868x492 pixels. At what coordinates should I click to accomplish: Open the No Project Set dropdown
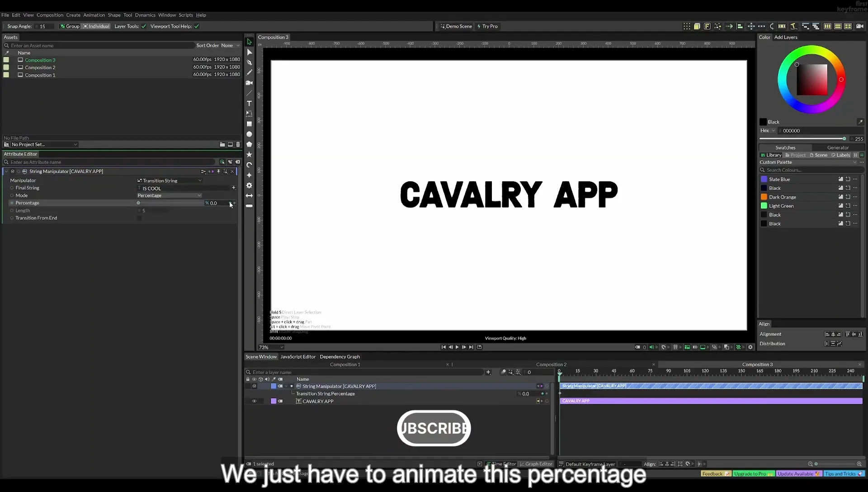[44, 145]
